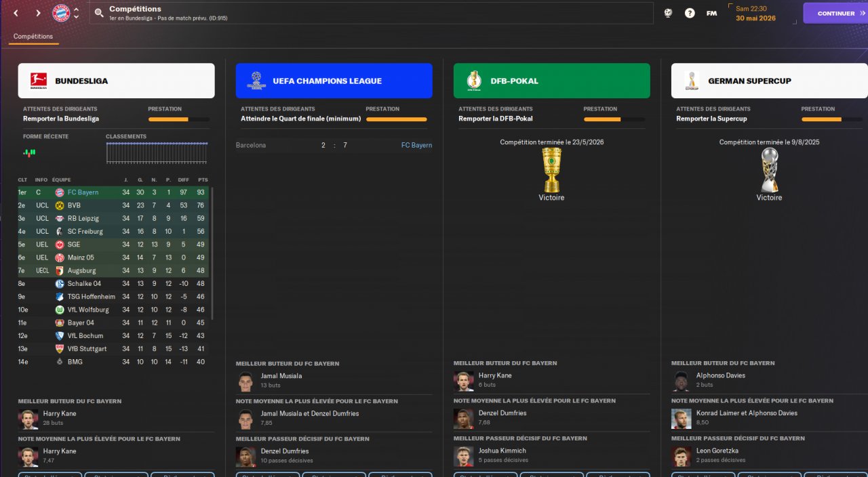Image resolution: width=868 pixels, height=477 pixels.
Task: Select BVB row in league table
Action: 114,205
